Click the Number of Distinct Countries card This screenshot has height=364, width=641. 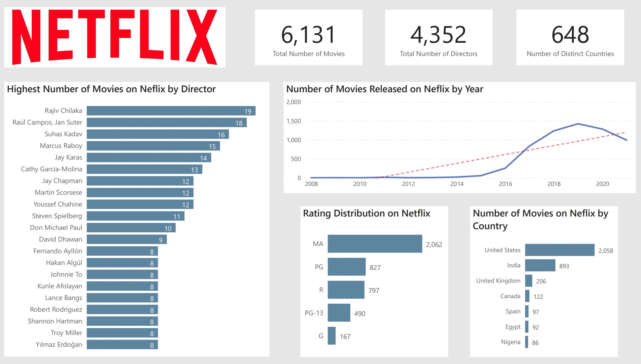click(x=570, y=38)
